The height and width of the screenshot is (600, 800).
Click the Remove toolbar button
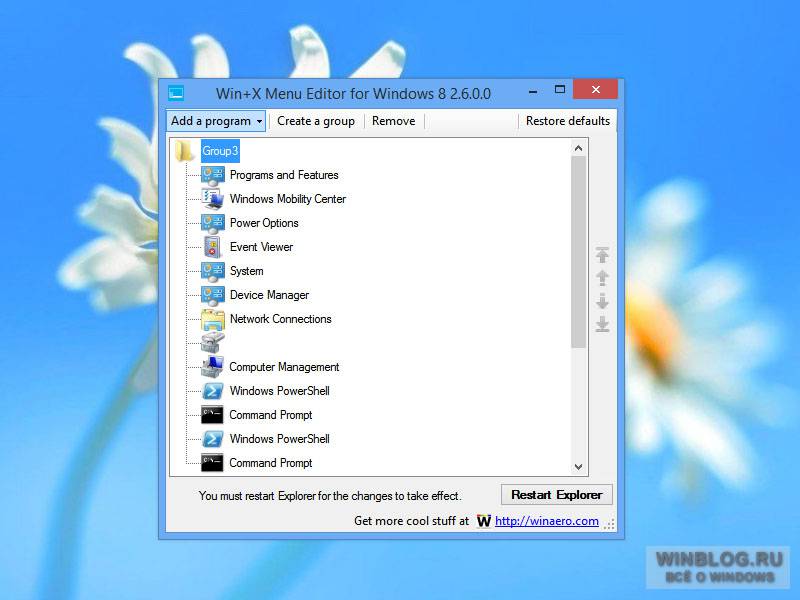393,121
